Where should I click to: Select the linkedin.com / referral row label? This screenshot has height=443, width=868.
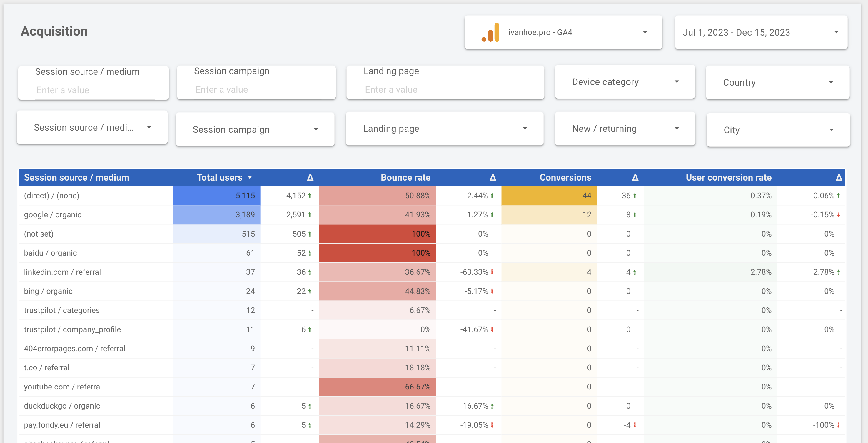[x=62, y=272]
